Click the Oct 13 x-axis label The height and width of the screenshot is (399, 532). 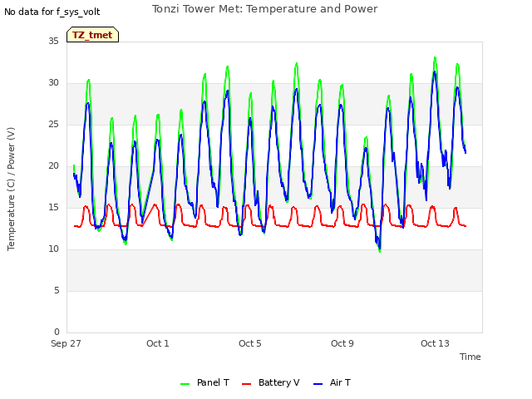coord(435,343)
